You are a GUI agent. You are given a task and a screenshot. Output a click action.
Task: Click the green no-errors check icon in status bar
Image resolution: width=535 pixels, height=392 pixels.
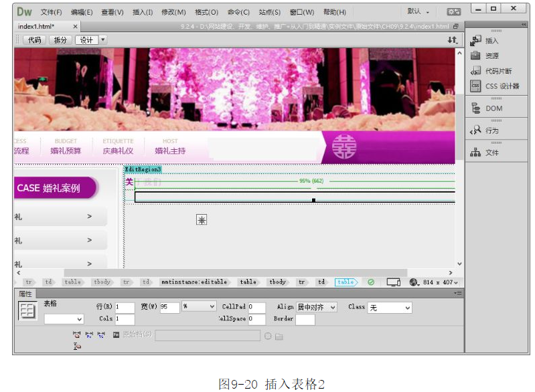click(371, 282)
